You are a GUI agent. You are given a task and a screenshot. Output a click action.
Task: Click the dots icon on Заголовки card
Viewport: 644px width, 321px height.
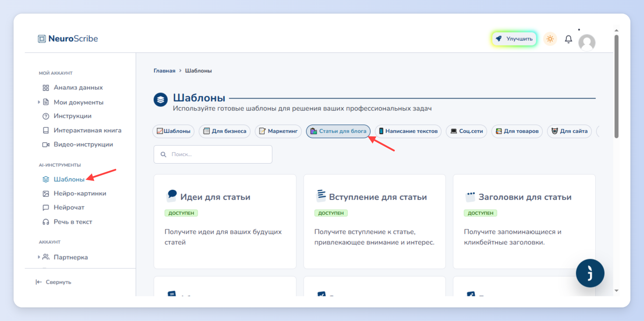(x=471, y=196)
